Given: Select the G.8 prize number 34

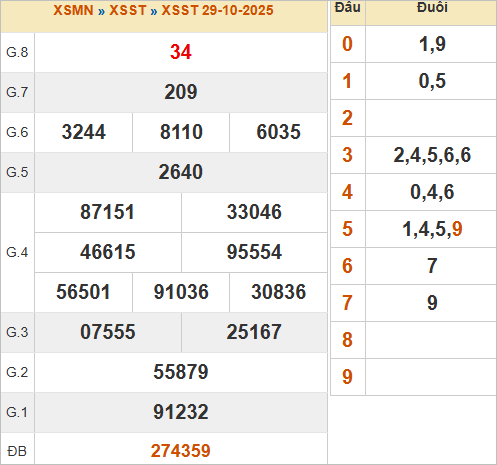Looking at the screenshot, I should coord(181,52).
